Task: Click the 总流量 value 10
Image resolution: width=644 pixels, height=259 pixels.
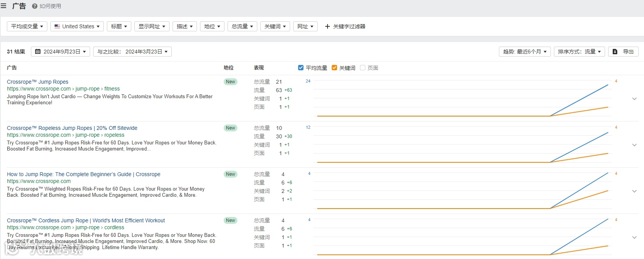Action: tap(279, 128)
